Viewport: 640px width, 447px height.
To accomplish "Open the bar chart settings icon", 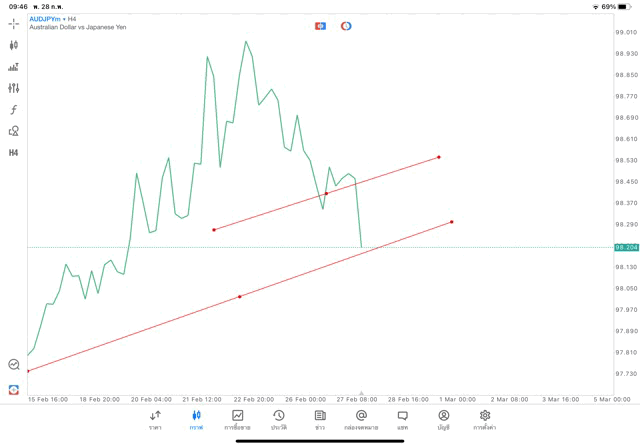I will (14, 67).
